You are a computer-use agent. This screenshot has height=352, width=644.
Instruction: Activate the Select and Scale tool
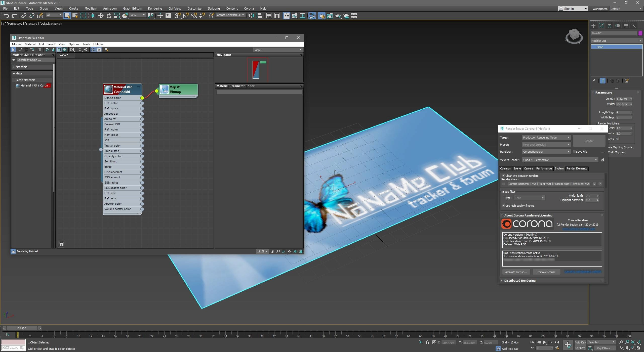coord(117,16)
